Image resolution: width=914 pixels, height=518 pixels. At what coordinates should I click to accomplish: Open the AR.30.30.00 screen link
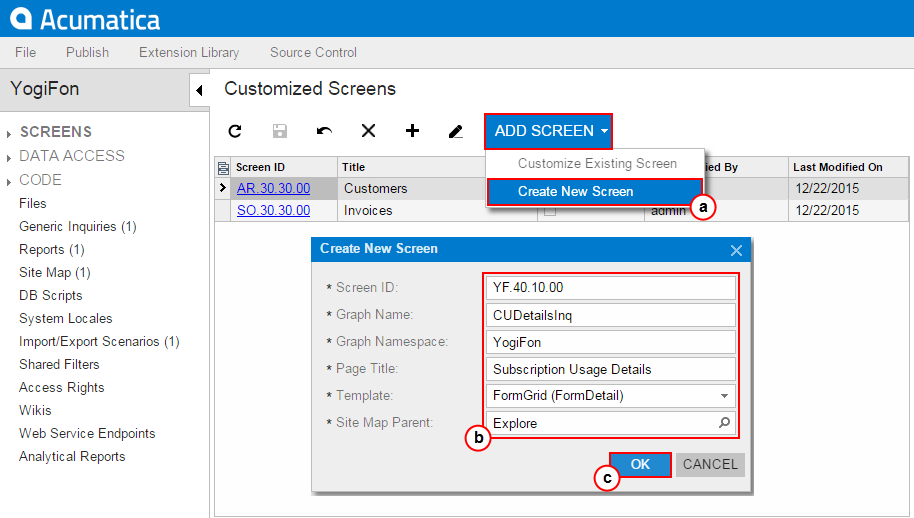[273, 188]
